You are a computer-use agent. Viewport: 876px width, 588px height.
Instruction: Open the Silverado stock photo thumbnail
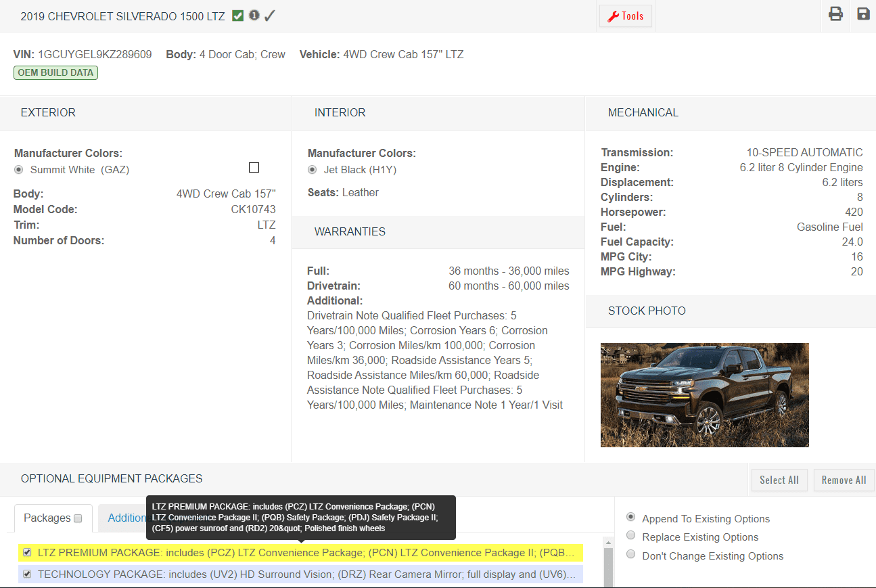705,395
